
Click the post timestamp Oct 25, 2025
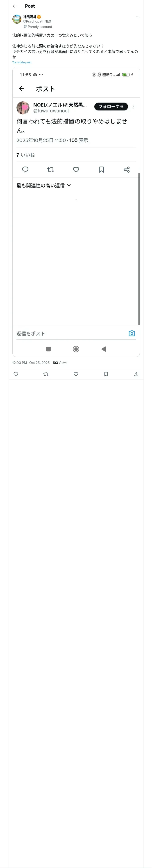pyautogui.click(x=31, y=363)
